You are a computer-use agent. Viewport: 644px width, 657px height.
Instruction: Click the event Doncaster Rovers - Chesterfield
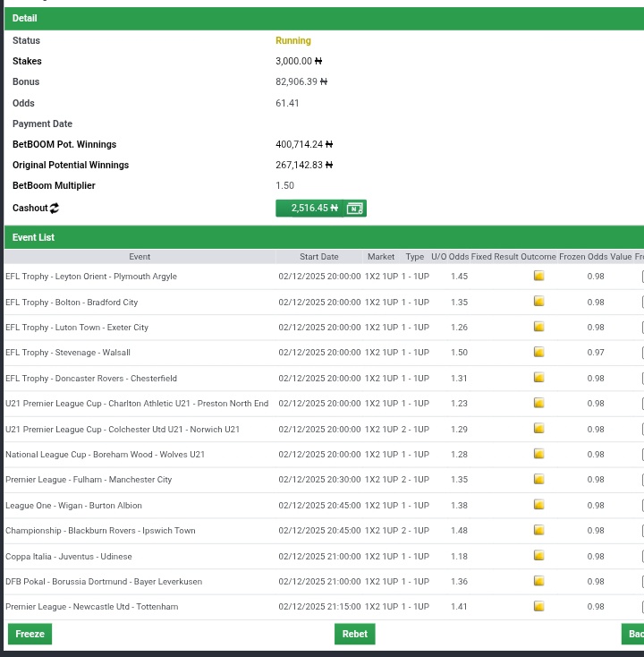[91, 379]
